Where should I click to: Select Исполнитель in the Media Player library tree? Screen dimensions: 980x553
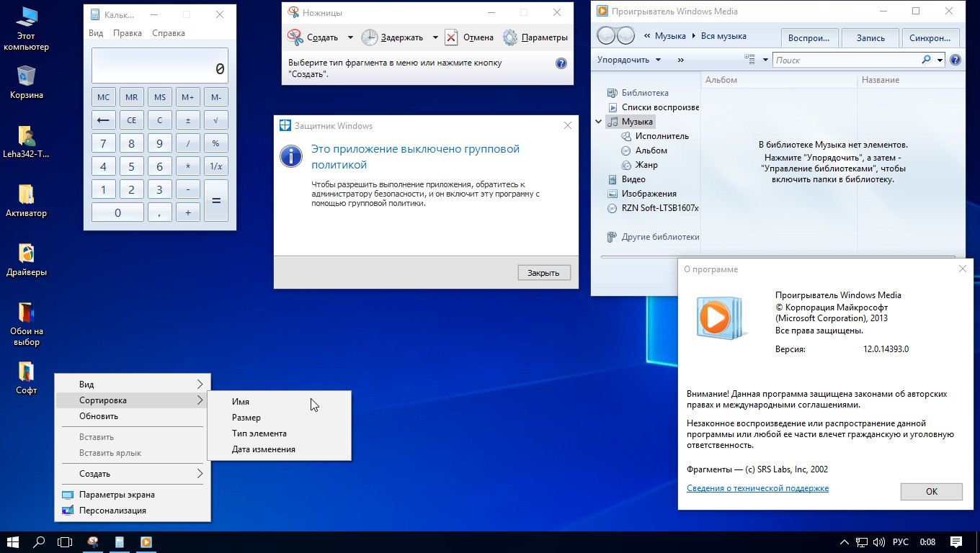coord(656,136)
